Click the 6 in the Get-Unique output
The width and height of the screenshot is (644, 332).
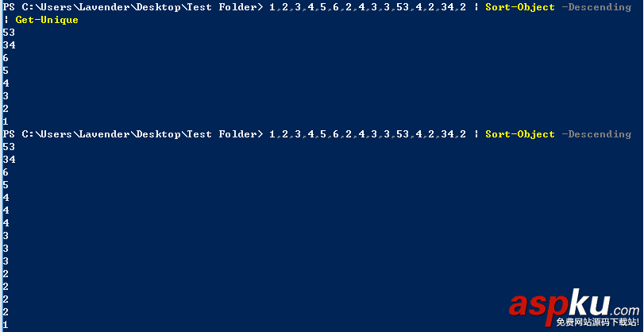pyautogui.click(x=6, y=58)
